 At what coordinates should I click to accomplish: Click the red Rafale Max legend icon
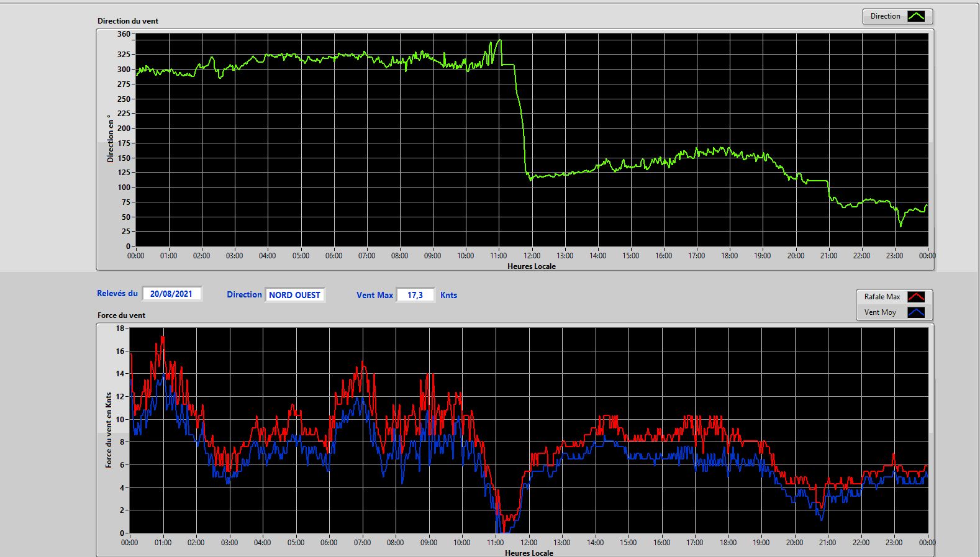916,297
